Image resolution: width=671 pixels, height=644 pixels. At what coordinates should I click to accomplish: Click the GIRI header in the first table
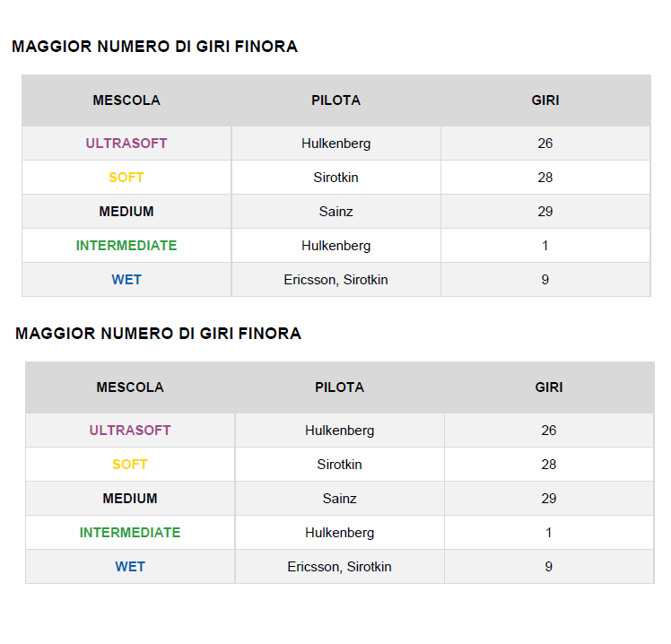pyautogui.click(x=545, y=100)
